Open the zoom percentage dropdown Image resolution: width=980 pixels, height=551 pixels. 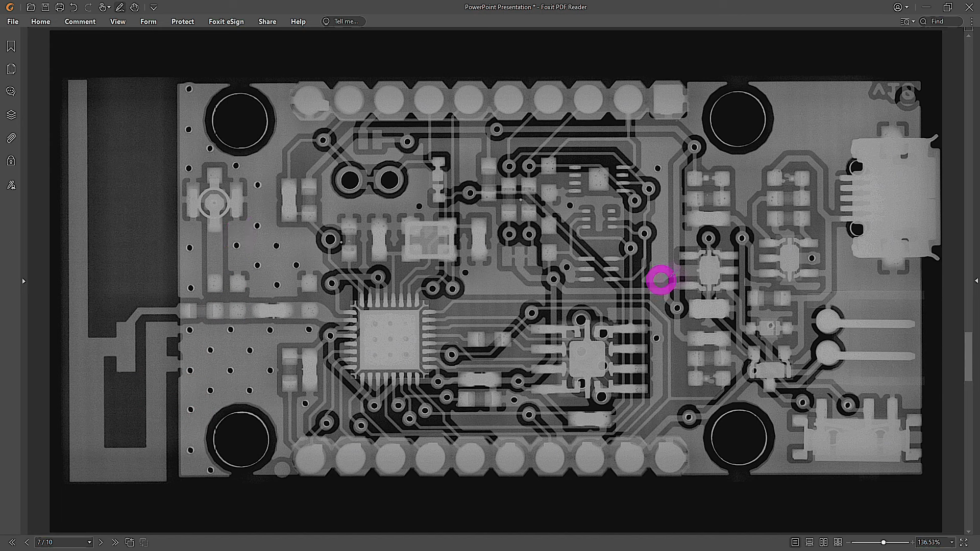coord(951,542)
